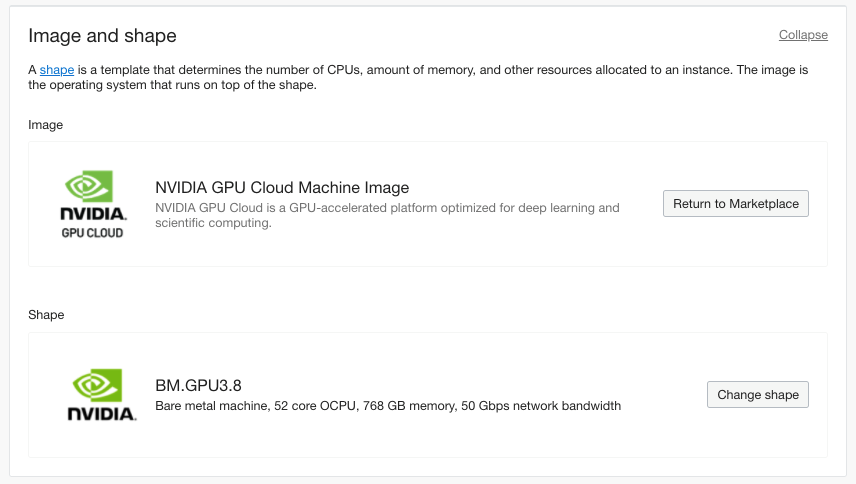The image size is (856, 484).
Task: Click the "Image and shape" section heading
Action: click(102, 36)
